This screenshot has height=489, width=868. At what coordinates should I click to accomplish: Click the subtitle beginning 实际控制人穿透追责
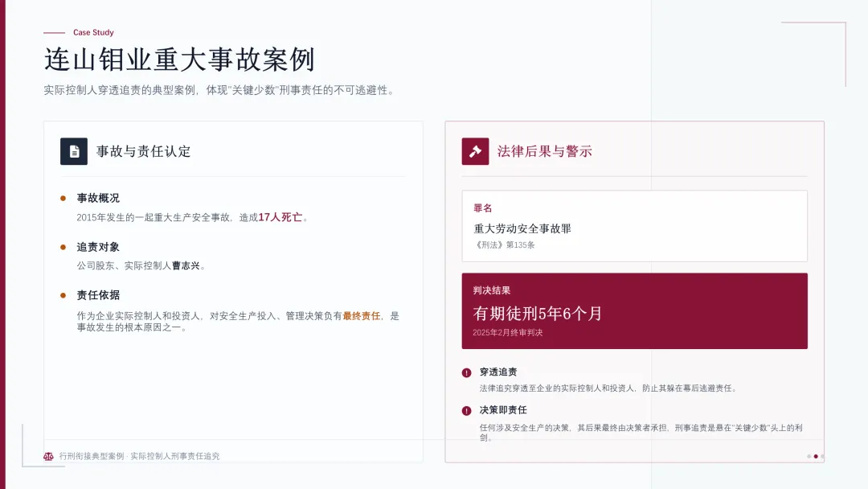pyautogui.click(x=220, y=90)
